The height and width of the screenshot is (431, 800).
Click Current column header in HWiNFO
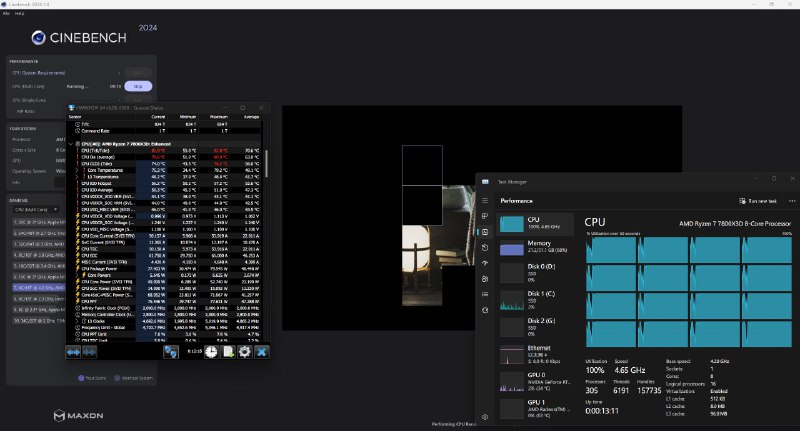pyautogui.click(x=158, y=117)
